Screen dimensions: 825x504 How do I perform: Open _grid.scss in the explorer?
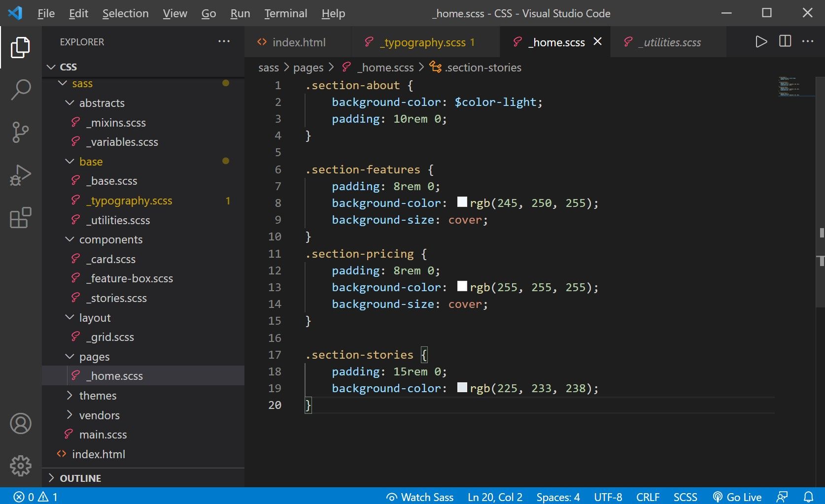coord(143,336)
